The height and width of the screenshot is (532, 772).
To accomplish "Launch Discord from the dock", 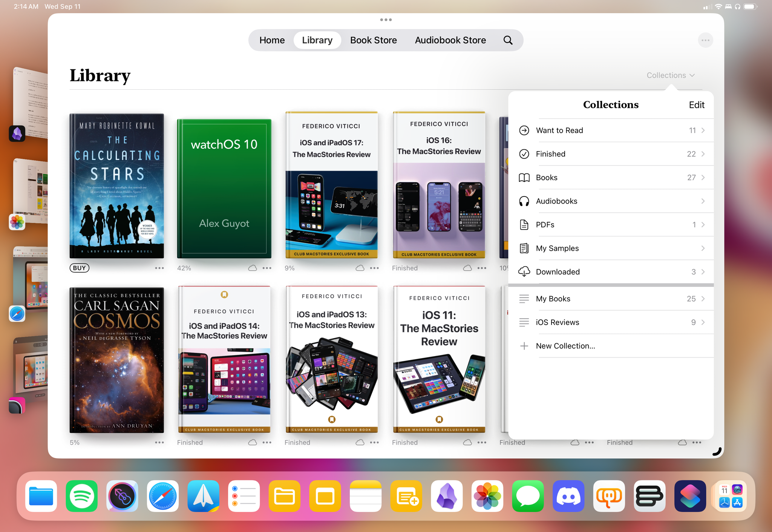I will tap(568, 496).
